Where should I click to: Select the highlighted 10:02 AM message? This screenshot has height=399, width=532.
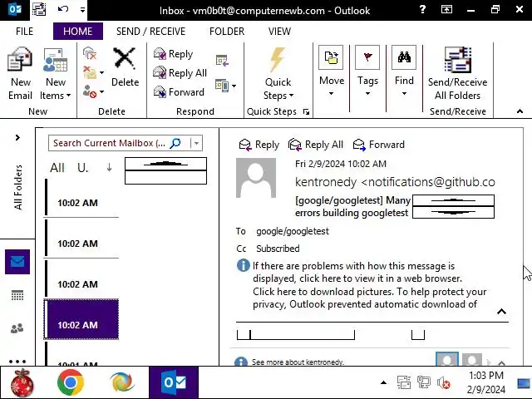81,319
